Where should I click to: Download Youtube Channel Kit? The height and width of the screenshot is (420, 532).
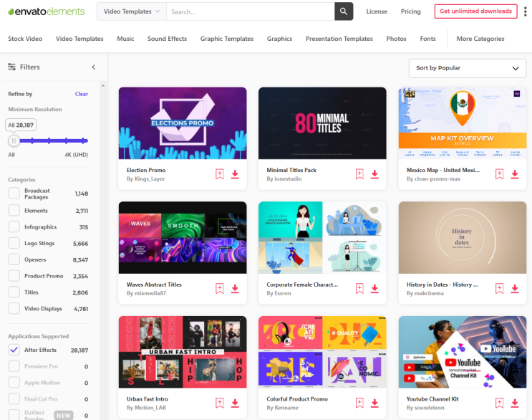pos(515,403)
